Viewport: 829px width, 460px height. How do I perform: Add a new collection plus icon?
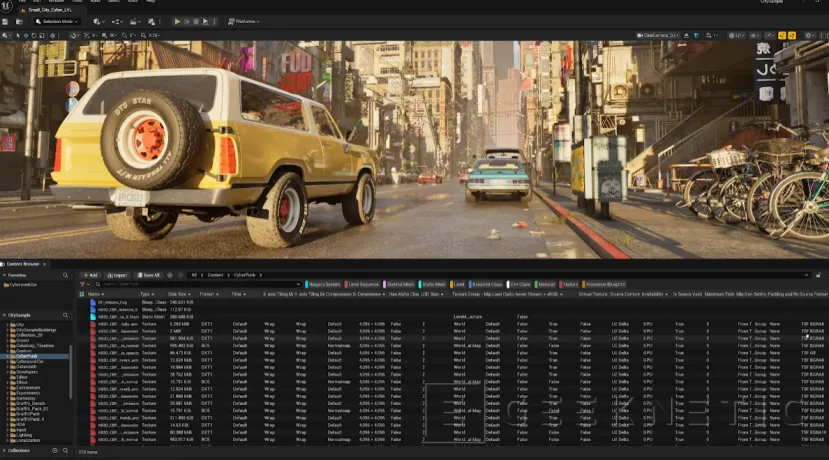click(x=54, y=451)
